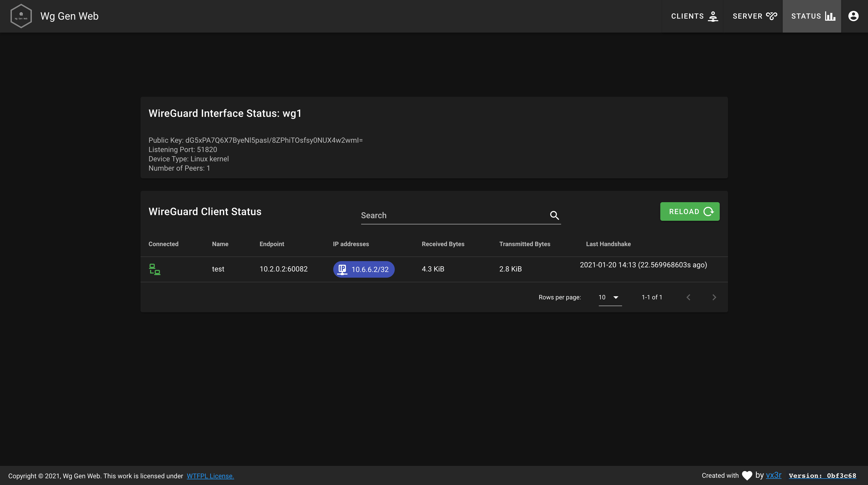Click the next page chevron
Viewport: 868px width, 485px height.
click(714, 297)
